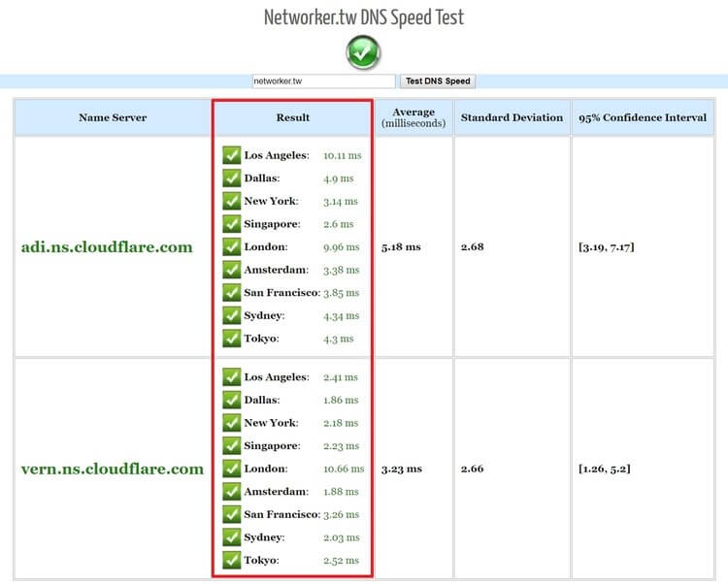This screenshot has height=584, width=728.
Task: Click the check icon for adi Los Angeles
Action: (232, 155)
